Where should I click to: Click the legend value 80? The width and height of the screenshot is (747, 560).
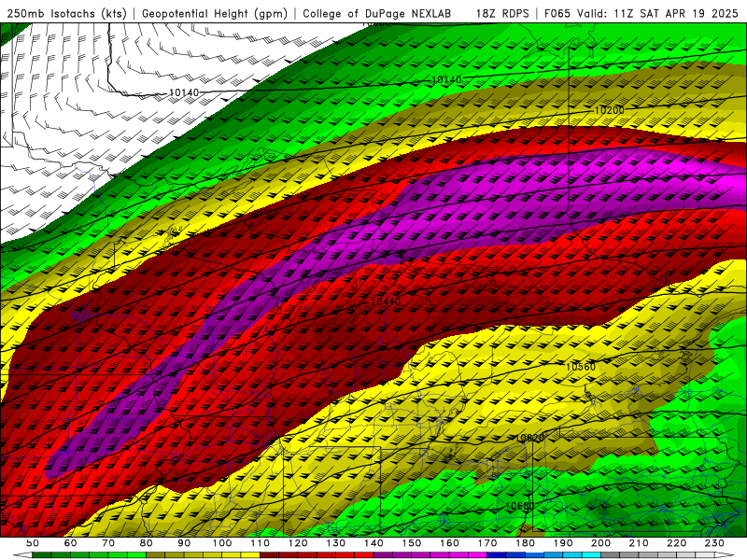coord(146,543)
